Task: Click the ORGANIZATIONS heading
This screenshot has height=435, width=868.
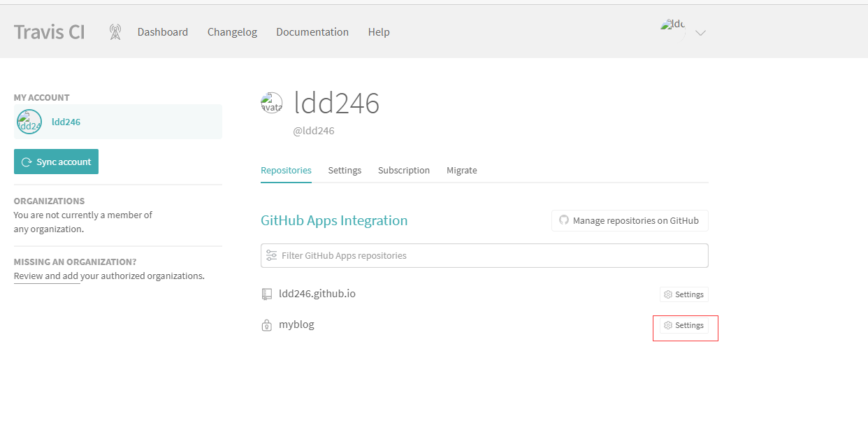Action: pyautogui.click(x=49, y=201)
